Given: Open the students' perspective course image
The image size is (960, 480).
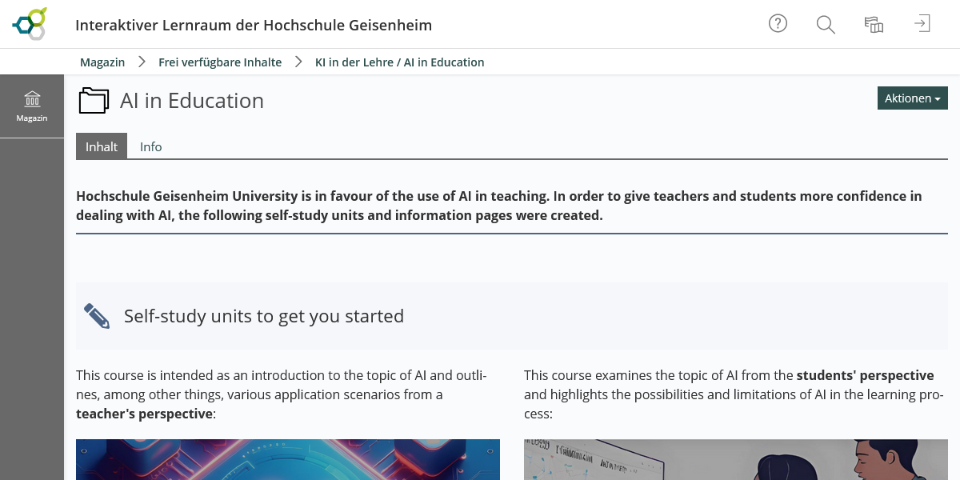Looking at the screenshot, I should coord(736,459).
